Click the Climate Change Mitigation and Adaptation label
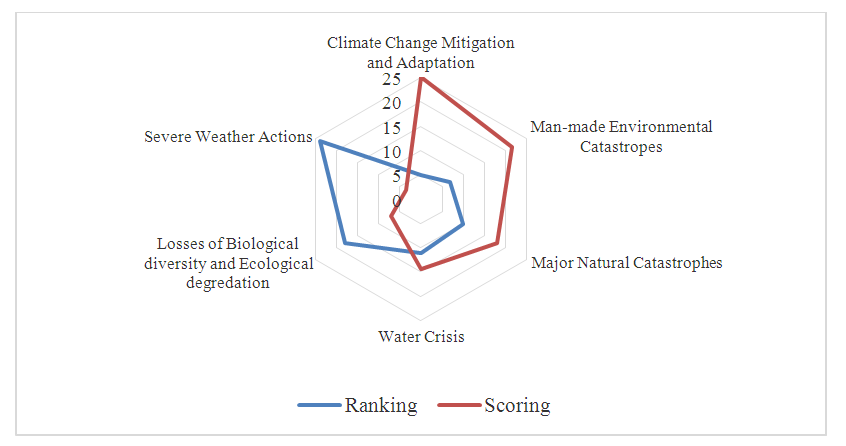 click(x=421, y=52)
